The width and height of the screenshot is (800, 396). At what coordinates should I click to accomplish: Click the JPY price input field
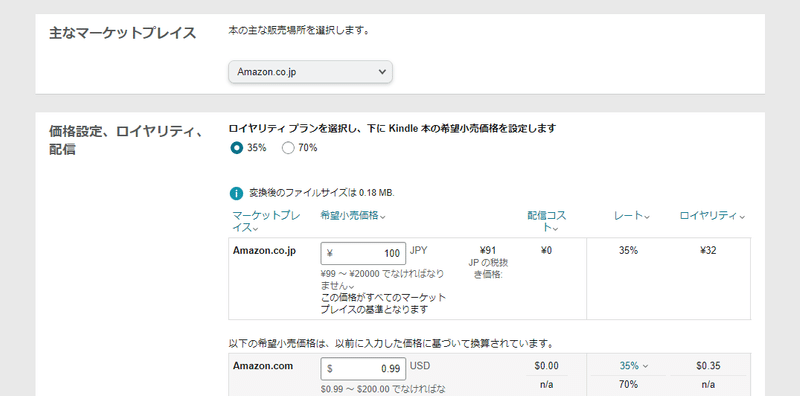363,254
